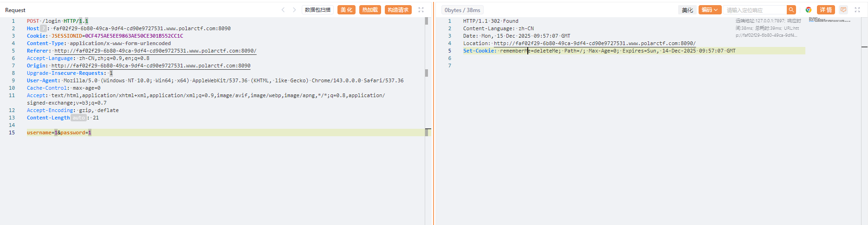Click the comment bubble icon in response toolbar
This screenshot has width=868, height=225.
coord(843,10)
